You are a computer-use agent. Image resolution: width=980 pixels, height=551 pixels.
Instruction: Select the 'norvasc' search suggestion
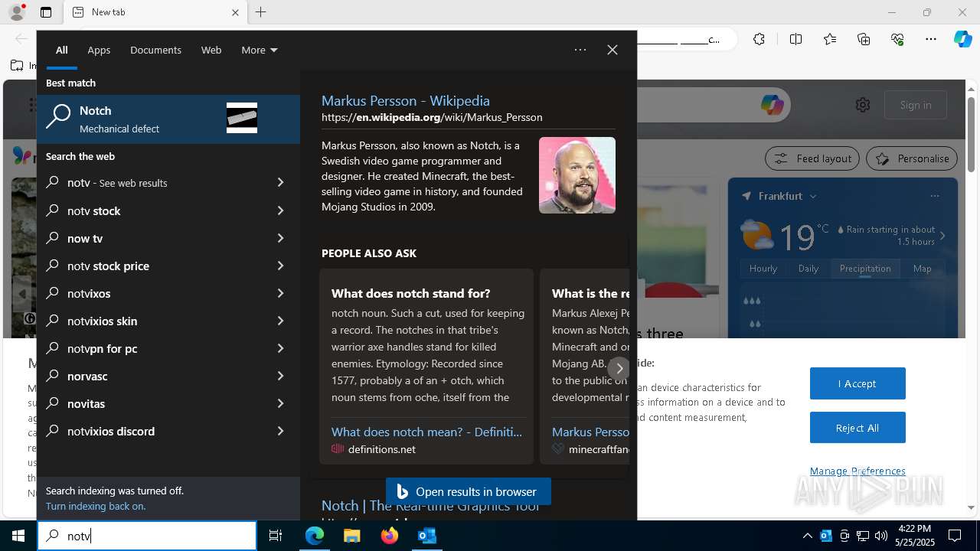[168, 376]
